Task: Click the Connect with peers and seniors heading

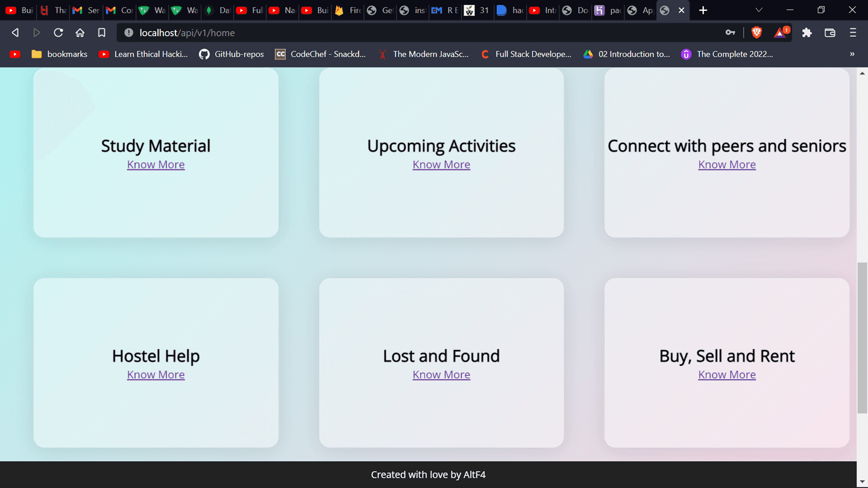Action: (x=727, y=146)
